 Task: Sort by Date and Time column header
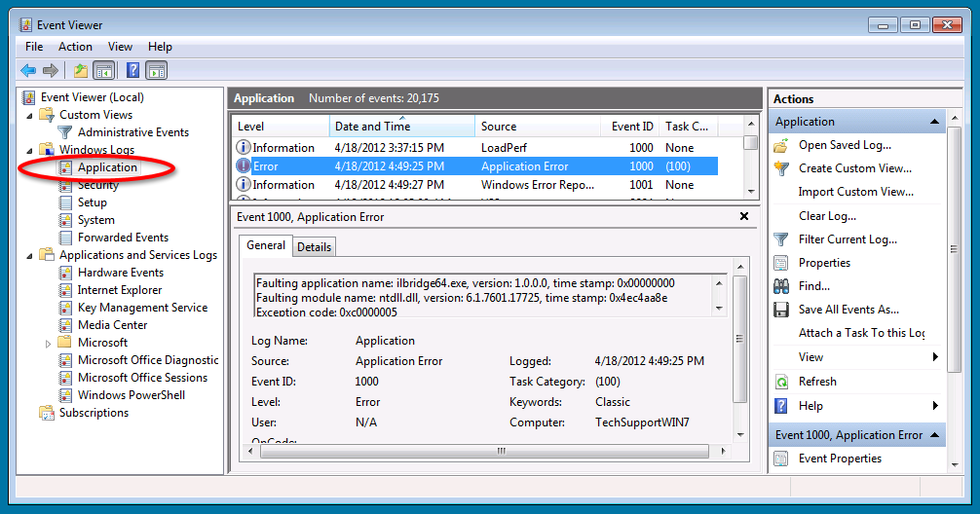pos(402,127)
